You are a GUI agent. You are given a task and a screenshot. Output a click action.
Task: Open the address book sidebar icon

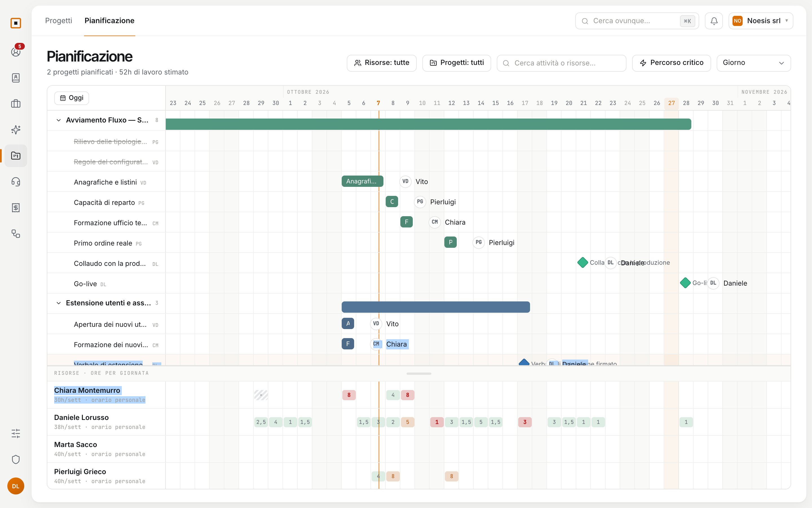click(16, 78)
